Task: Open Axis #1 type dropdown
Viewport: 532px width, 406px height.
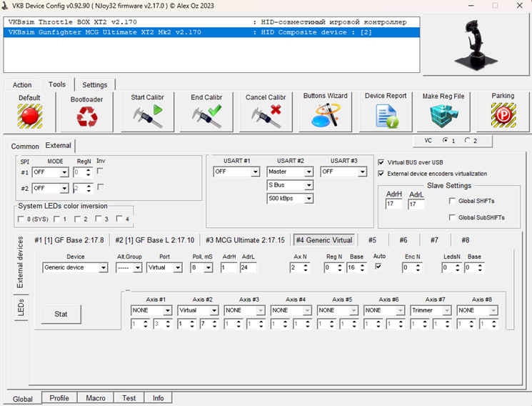Action: [x=168, y=310]
